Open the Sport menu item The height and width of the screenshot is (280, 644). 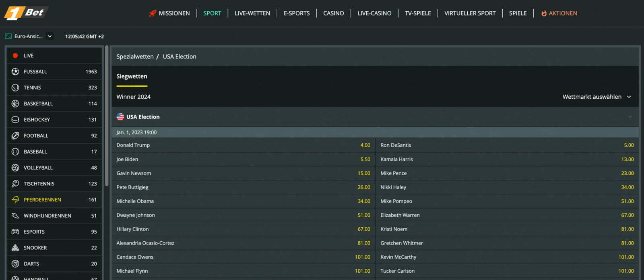click(x=212, y=13)
